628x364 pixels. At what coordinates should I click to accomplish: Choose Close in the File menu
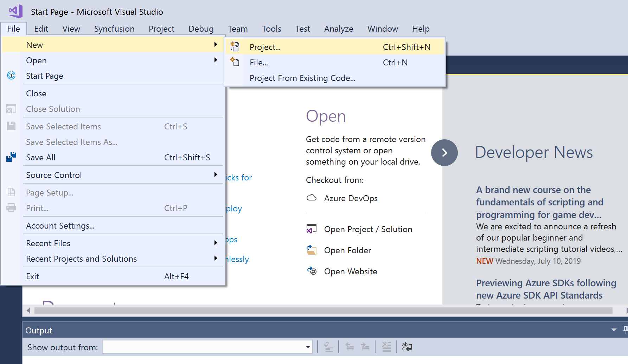pyautogui.click(x=113, y=93)
